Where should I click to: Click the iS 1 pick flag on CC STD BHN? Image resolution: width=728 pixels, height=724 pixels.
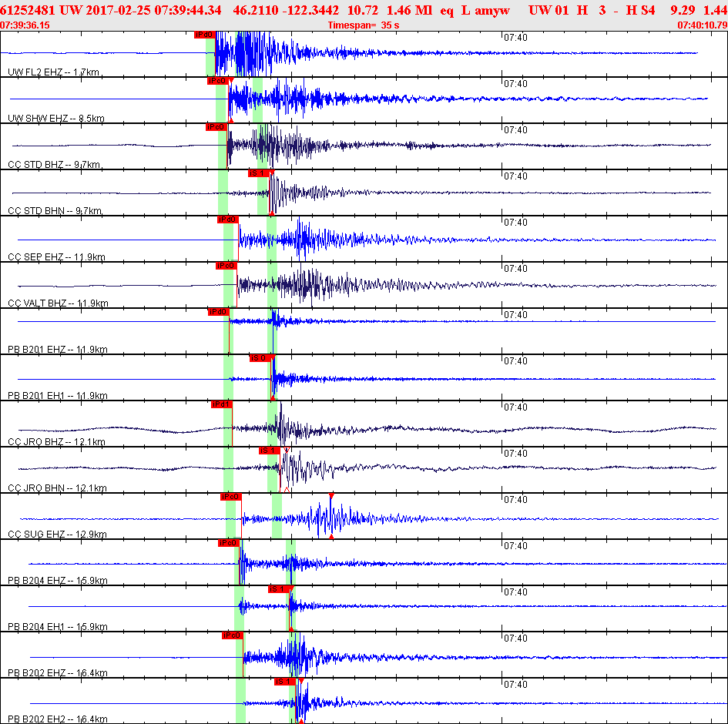pyautogui.click(x=258, y=173)
